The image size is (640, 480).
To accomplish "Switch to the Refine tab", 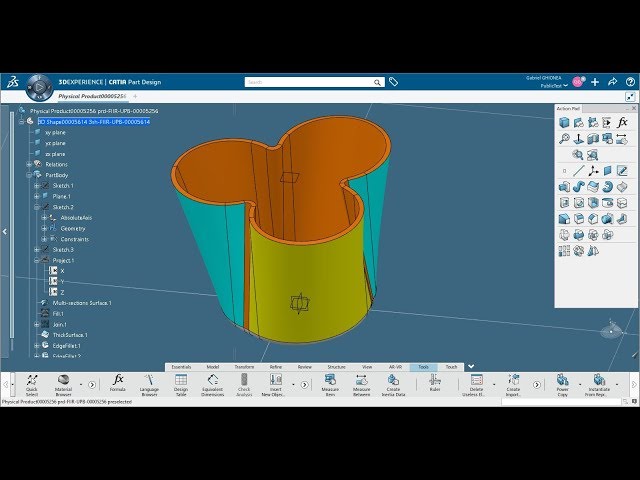I will pos(276,367).
